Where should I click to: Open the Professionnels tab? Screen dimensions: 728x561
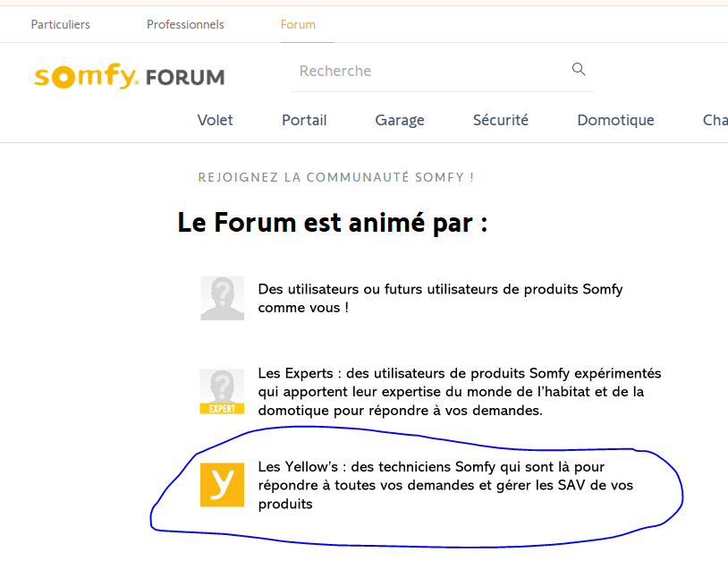click(x=185, y=25)
